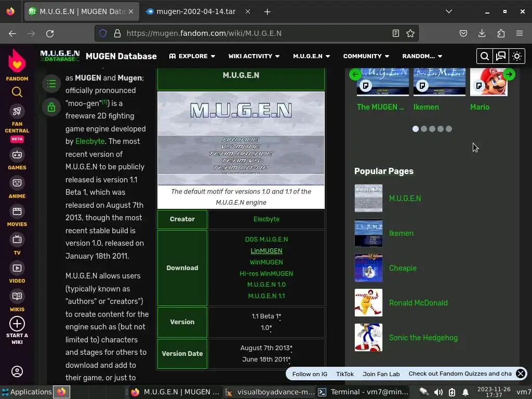Open the Ronald McDonald popular page link
This screenshot has width=532, height=399.
click(x=418, y=303)
